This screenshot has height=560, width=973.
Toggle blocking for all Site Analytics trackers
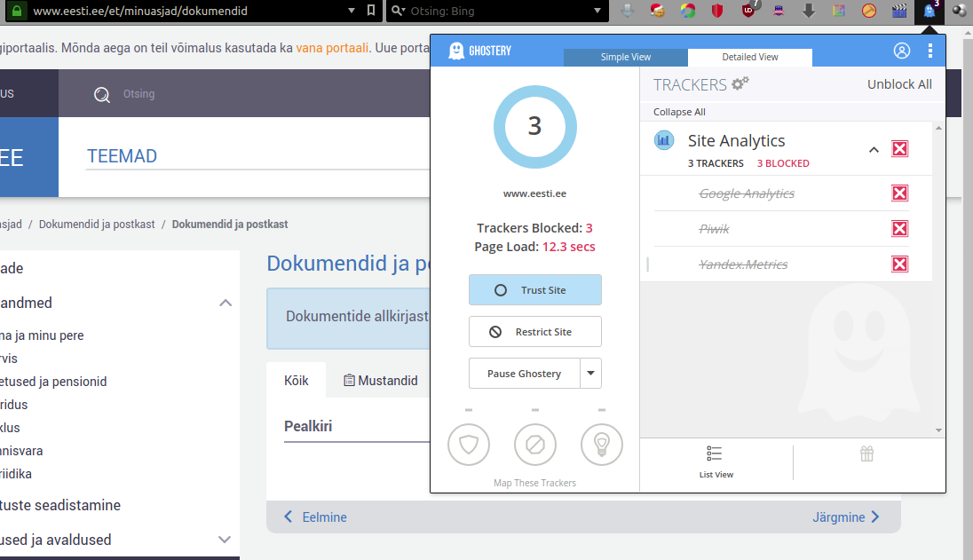click(900, 149)
